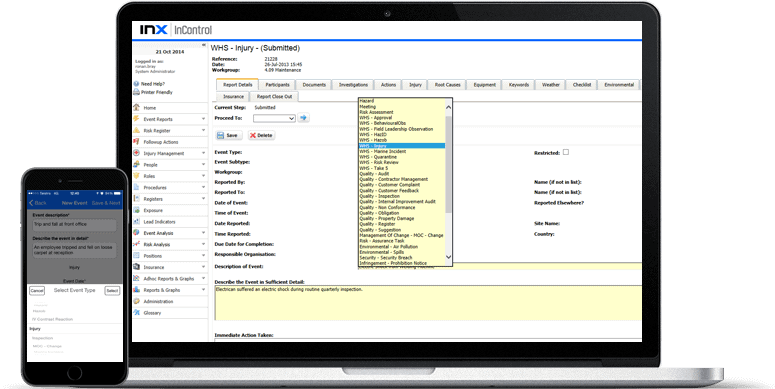Click the blue proceed arrow button
This screenshot has height=389, width=775.
[x=303, y=118]
